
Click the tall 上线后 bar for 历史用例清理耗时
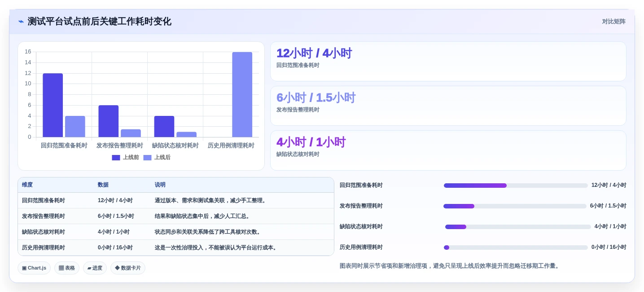pos(242,94)
